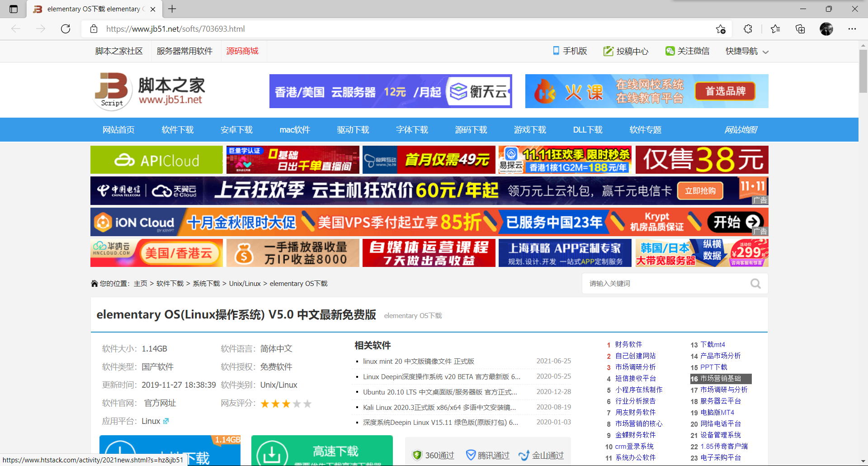Open the 官方网址 link
868x466 pixels.
click(x=159, y=403)
